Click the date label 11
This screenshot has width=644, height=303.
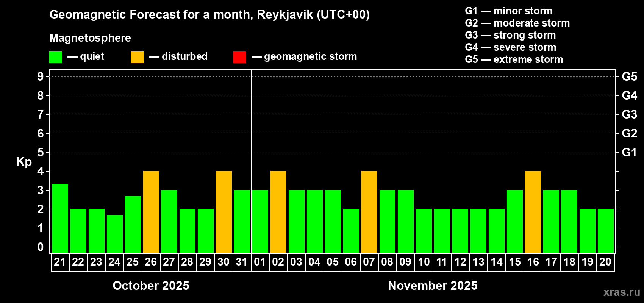442,262
